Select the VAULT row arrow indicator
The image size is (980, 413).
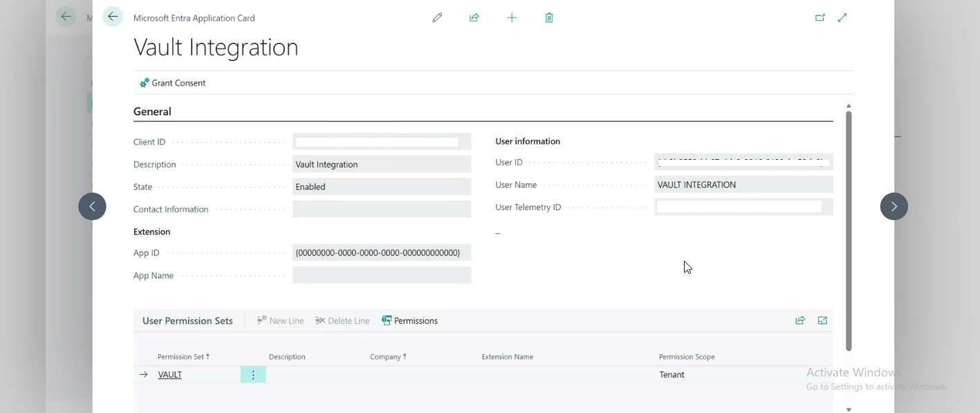143,375
